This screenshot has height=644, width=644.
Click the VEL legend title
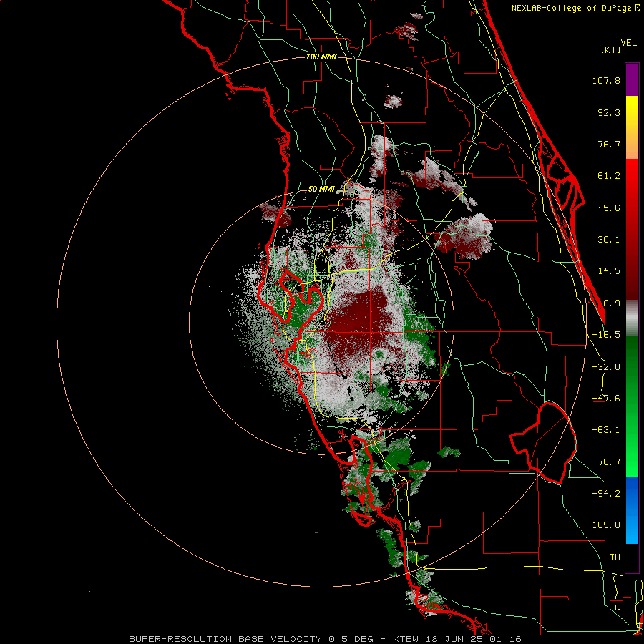[628, 43]
